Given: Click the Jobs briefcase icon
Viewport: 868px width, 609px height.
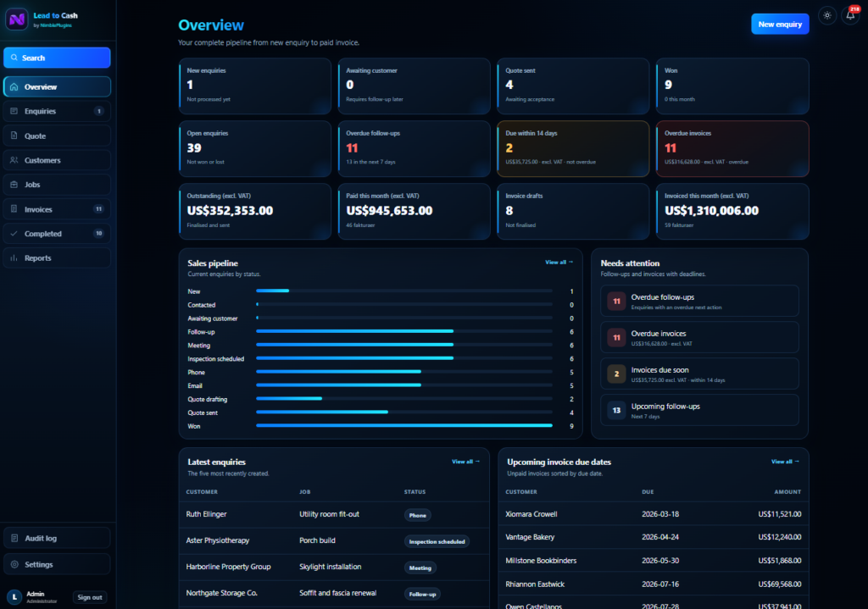Looking at the screenshot, I should [14, 185].
